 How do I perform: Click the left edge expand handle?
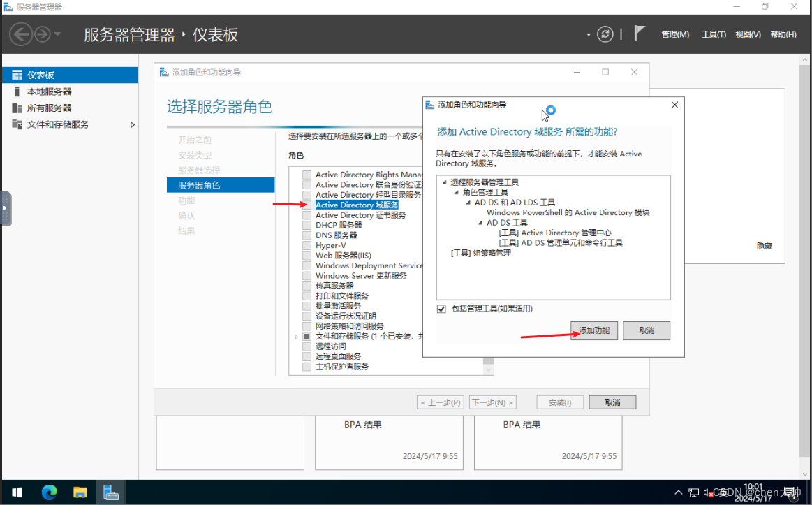pos(5,208)
